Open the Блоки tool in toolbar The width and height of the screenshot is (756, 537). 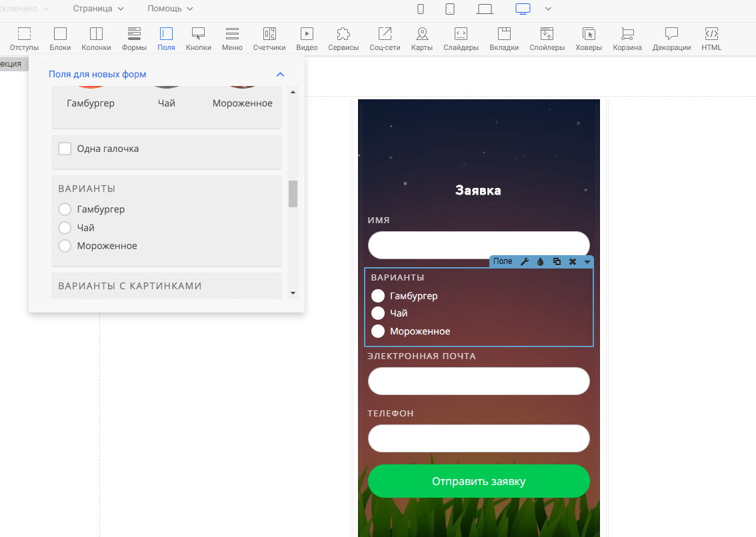pos(60,39)
